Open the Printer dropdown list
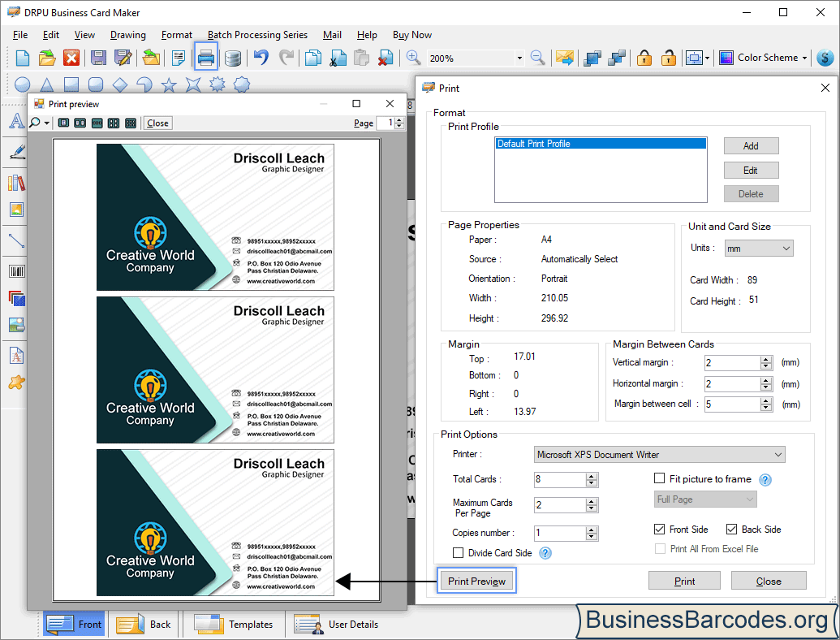 [660, 455]
